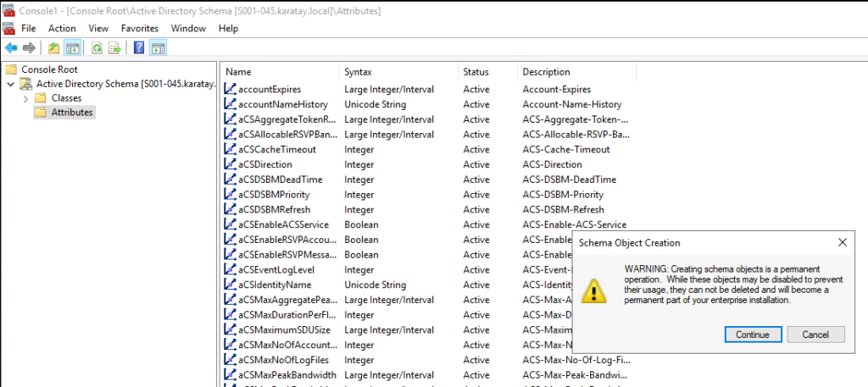Collapse the Active Directory Schema node

10,84
